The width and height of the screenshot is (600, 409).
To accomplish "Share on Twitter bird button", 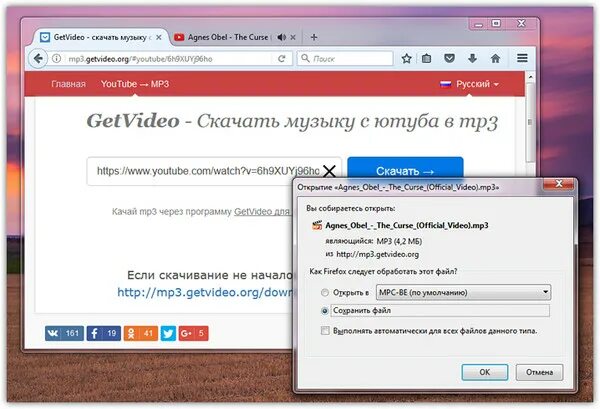I will [x=168, y=333].
